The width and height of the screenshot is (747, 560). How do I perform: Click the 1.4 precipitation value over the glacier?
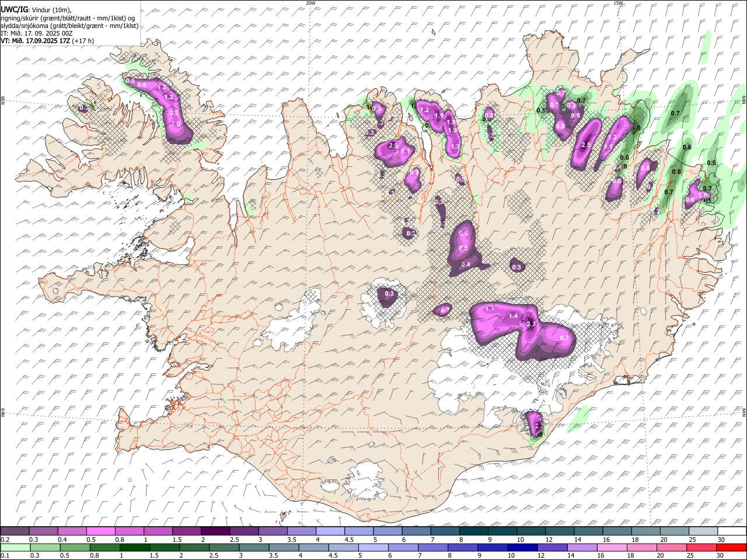click(x=514, y=316)
